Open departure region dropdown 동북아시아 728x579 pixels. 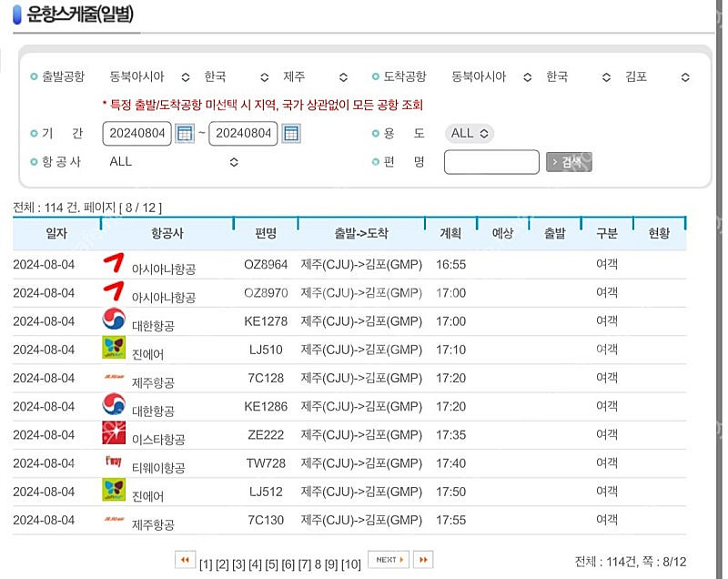(150, 76)
